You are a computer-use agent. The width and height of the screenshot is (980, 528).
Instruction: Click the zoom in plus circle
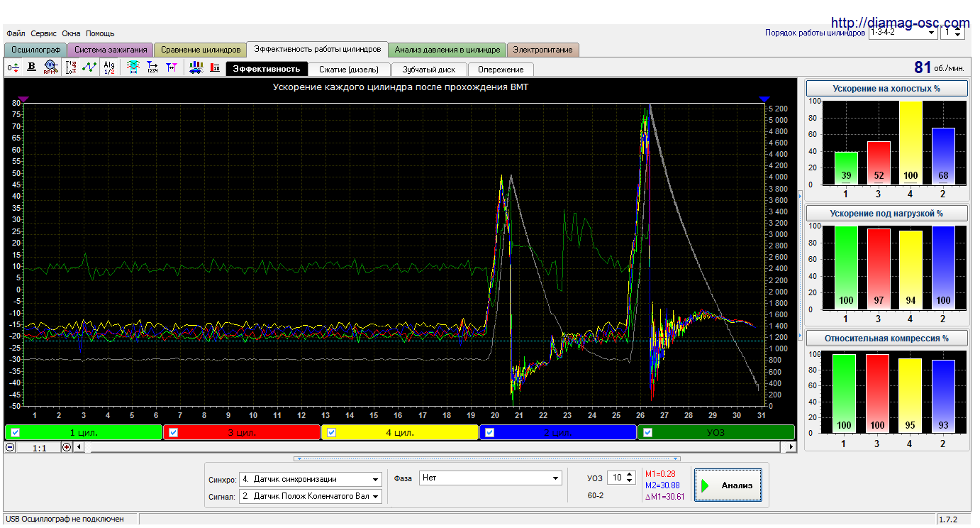click(67, 447)
